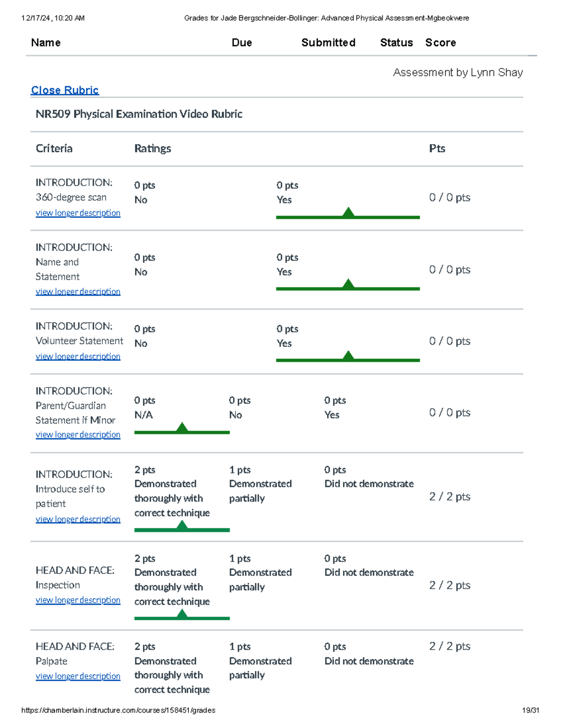Click the 2 / 2 pts score for Palpate
The width and height of the screenshot is (563, 728).
point(449,646)
